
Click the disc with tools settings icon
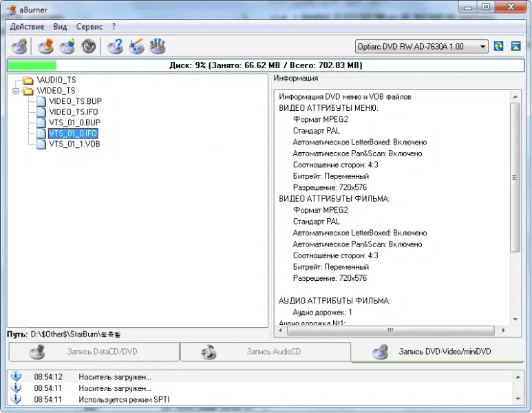point(158,47)
